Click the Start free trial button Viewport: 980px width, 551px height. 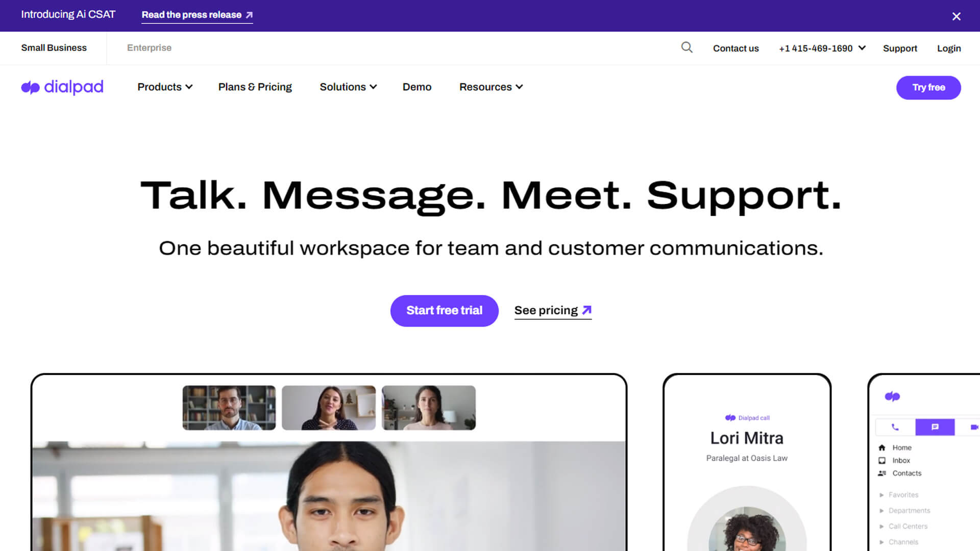[x=444, y=311]
